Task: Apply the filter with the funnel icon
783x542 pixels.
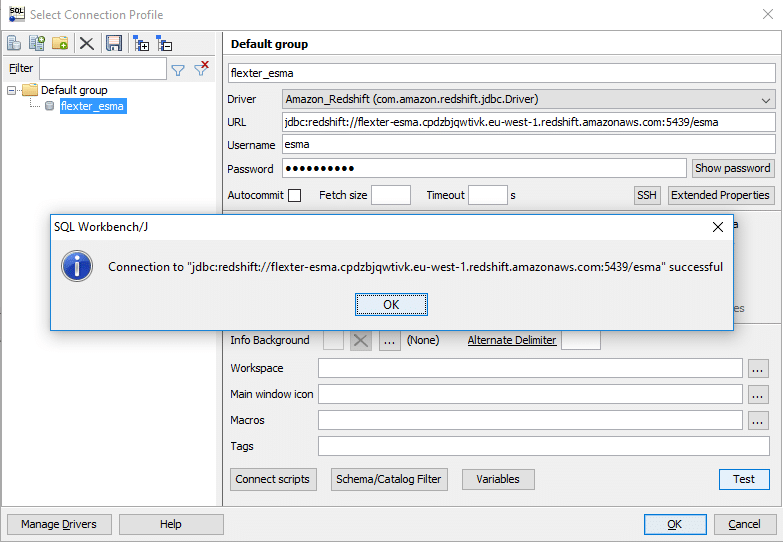Action: tap(178, 70)
